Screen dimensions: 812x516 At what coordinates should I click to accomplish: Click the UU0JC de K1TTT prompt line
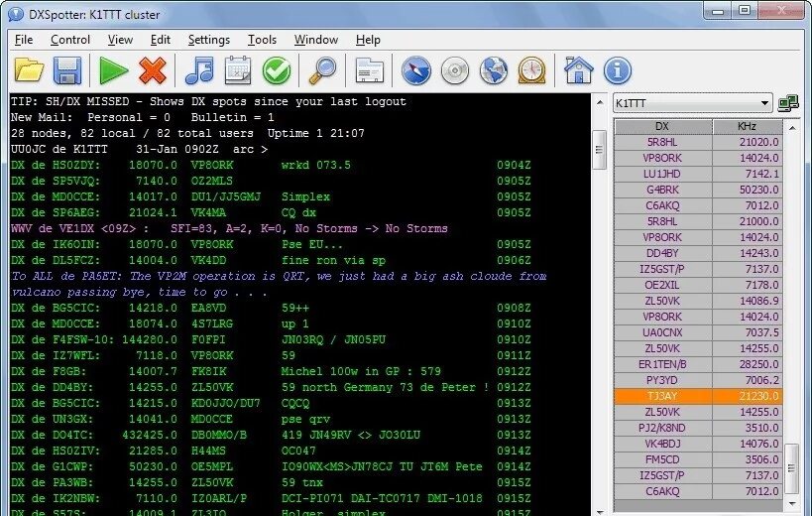coord(140,149)
